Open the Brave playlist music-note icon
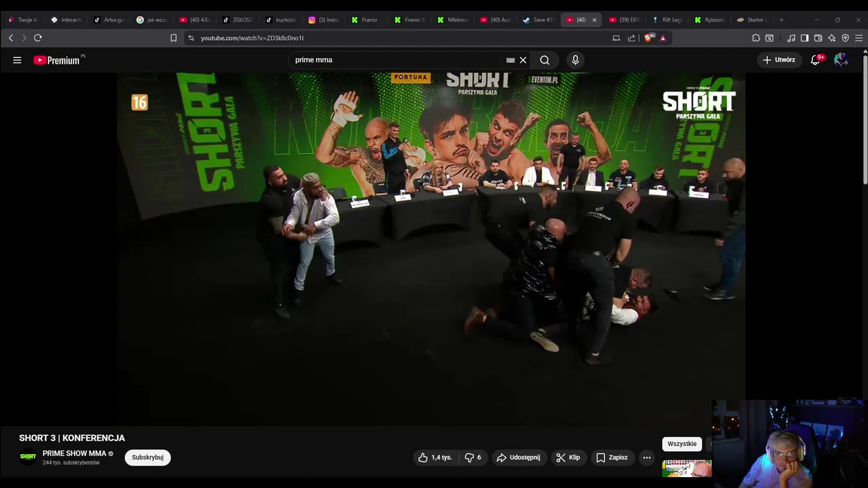868x488 pixels. click(x=791, y=38)
